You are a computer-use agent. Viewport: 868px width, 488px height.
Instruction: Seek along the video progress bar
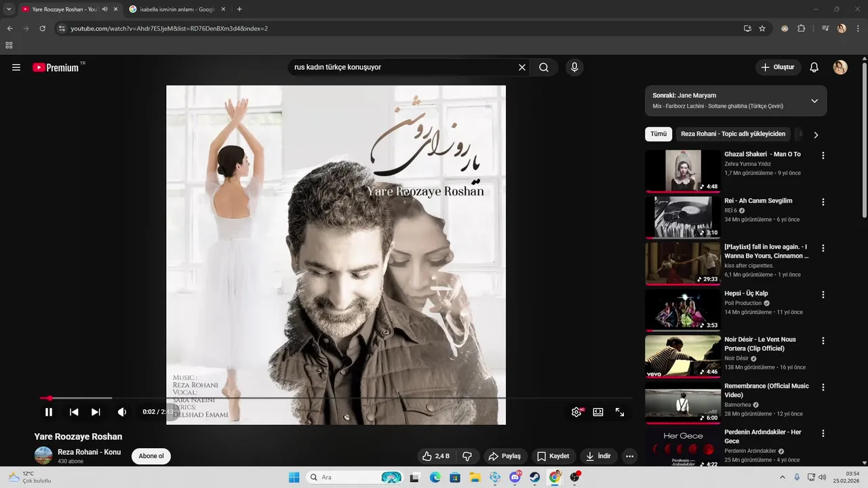336,398
